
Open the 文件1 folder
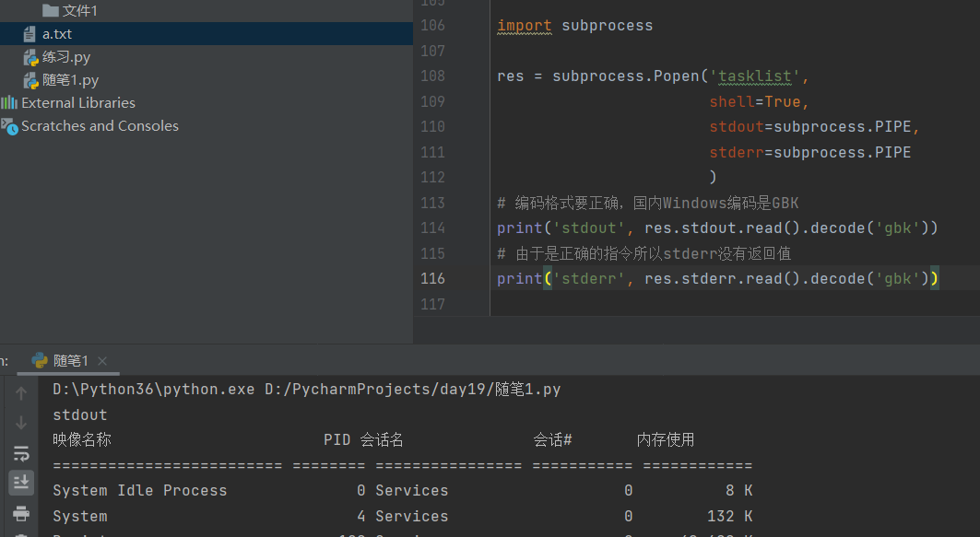pos(79,11)
